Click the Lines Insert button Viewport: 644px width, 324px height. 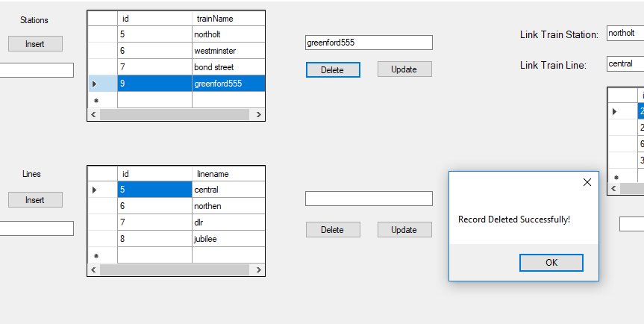coord(35,200)
